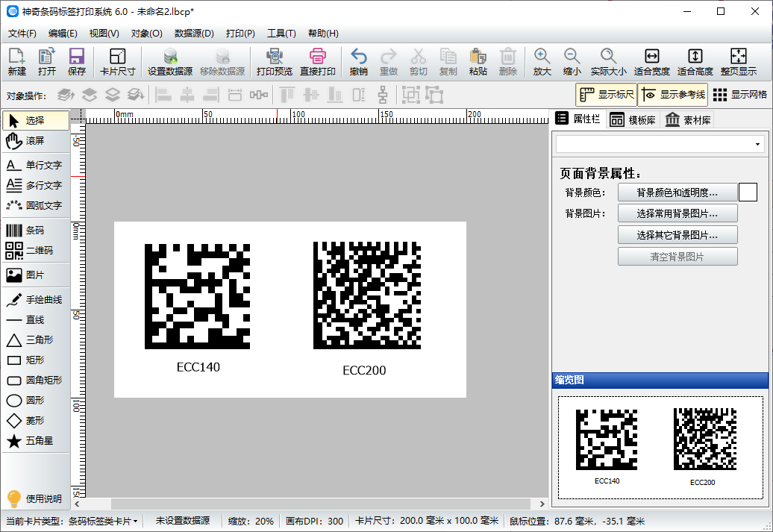
Task: Zoom in with 放大 icon
Action: click(x=542, y=62)
